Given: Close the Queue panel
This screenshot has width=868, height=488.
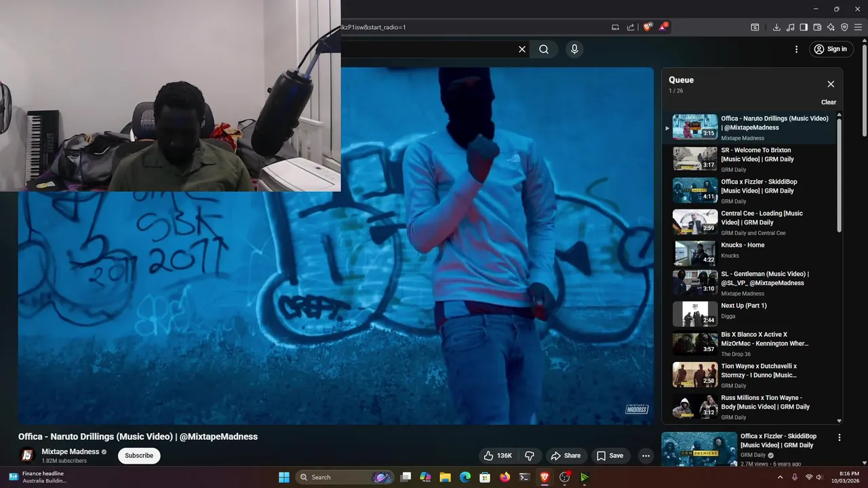Looking at the screenshot, I should 831,84.
